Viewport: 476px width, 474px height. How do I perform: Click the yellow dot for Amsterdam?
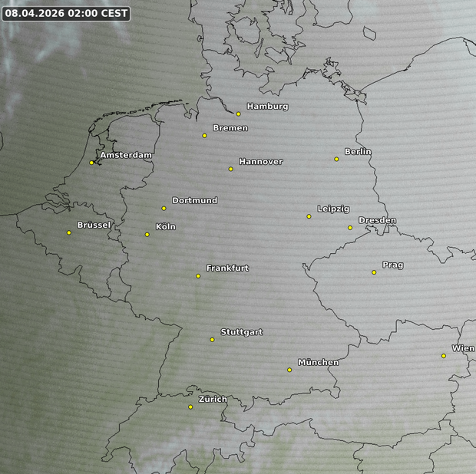(91, 163)
